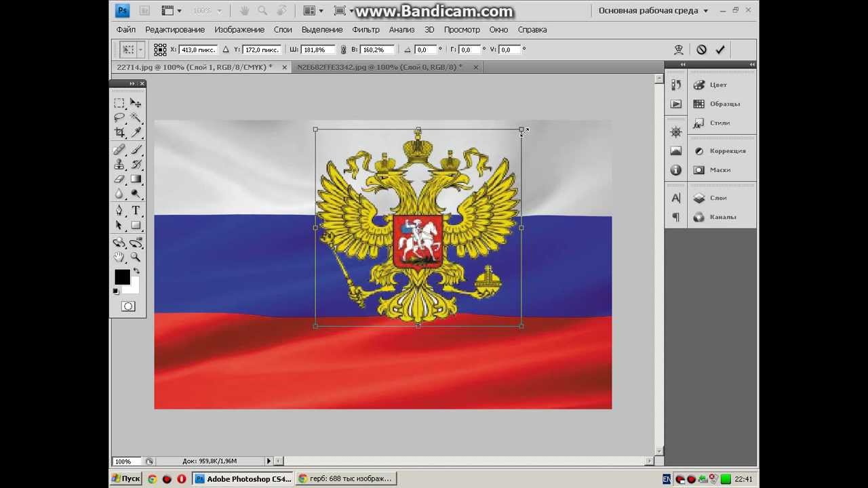Select the Move tool
This screenshot has width=868, height=488.
coord(136,103)
